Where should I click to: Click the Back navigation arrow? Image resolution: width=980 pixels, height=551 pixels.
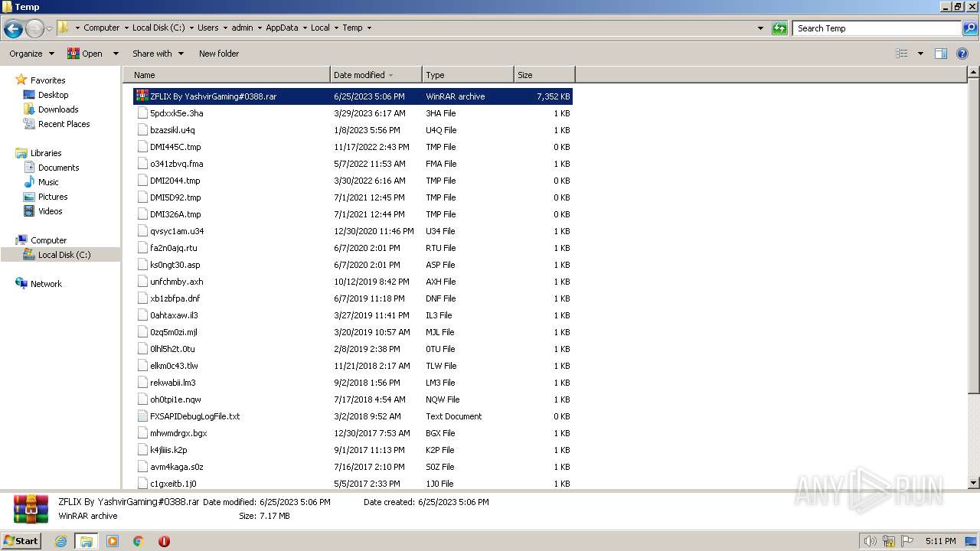(13, 29)
